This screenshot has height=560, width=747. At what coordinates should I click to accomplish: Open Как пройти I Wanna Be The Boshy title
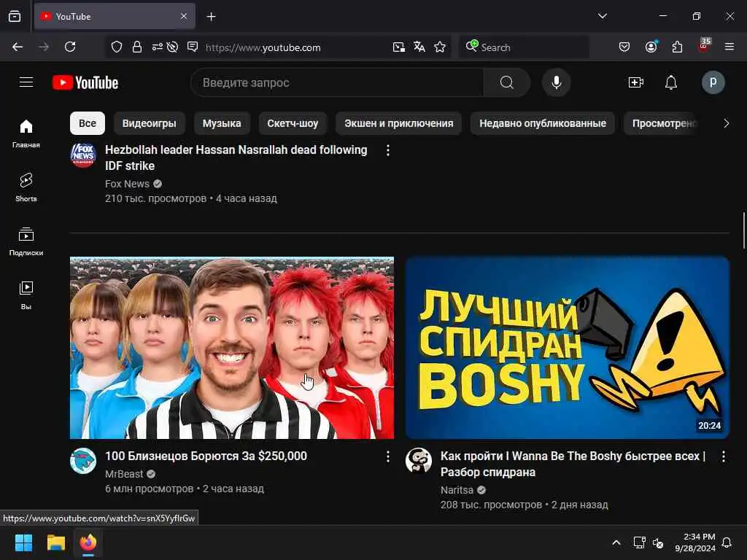coord(573,464)
